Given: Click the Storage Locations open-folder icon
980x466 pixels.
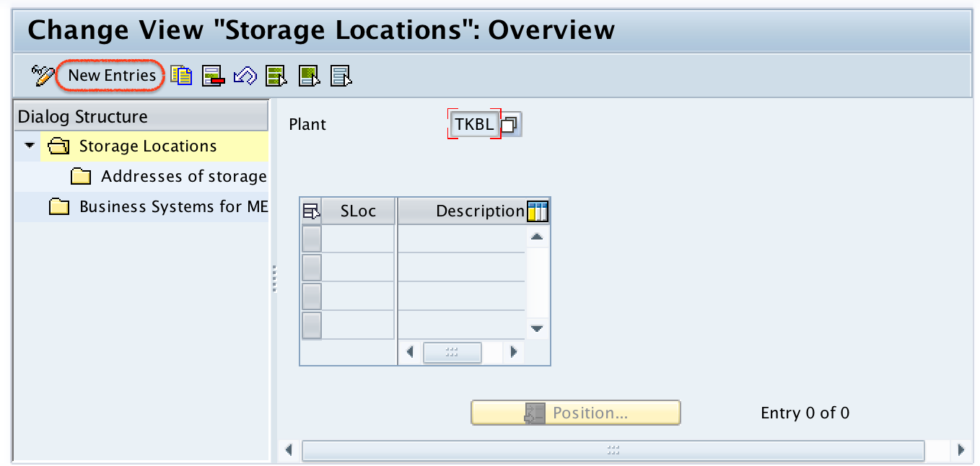Looking at the screenshot, I should click(58, 146).
